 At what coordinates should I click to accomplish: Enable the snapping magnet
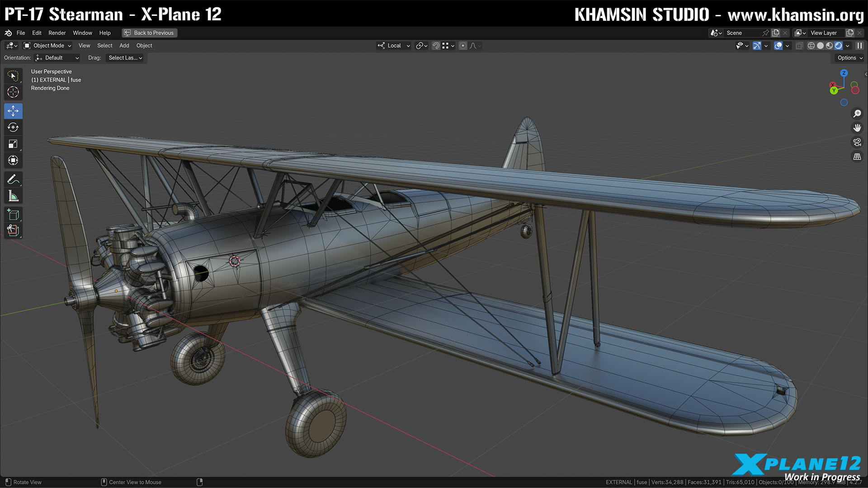coord(435,45)
